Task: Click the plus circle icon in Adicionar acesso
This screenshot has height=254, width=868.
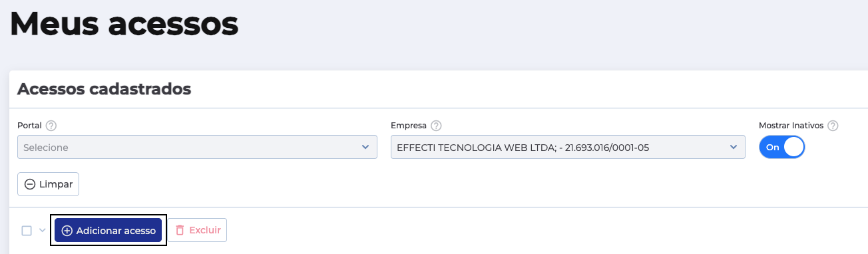Action: click(x=67, y=231)
